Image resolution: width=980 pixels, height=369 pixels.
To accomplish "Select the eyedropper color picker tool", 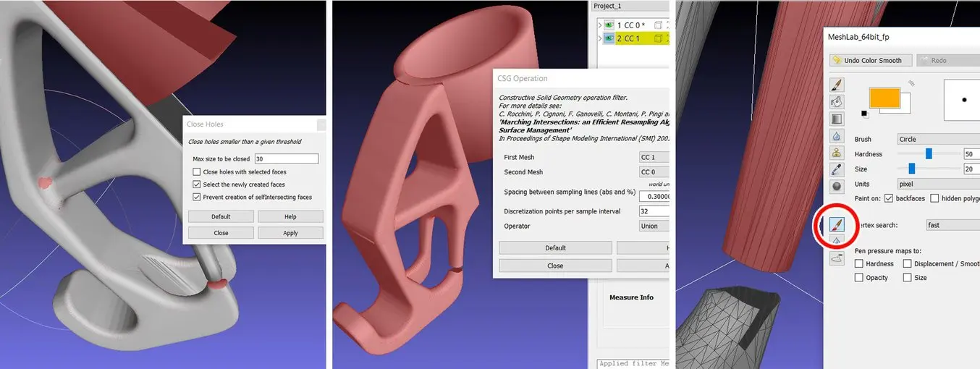I will pyautogui.click(x=837, y=169).
